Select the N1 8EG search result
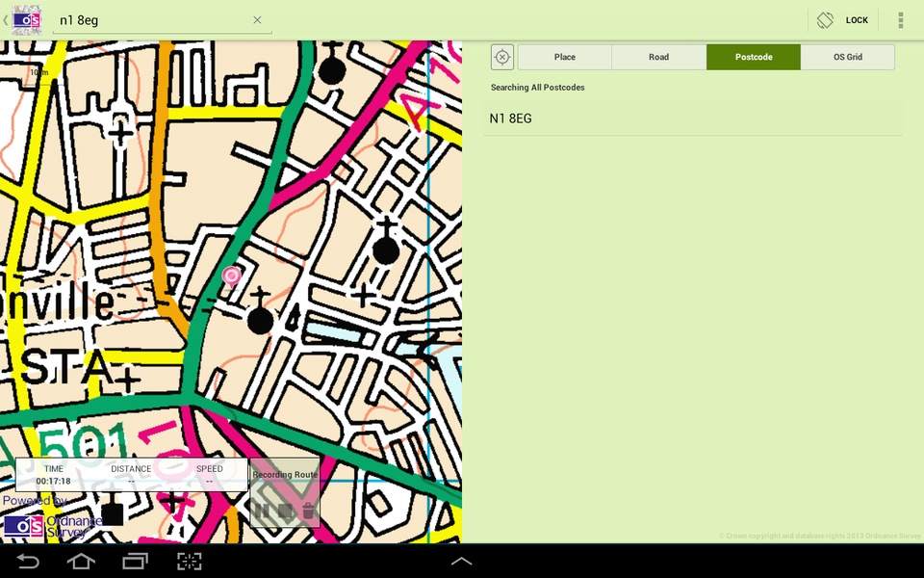 (692, 118)
